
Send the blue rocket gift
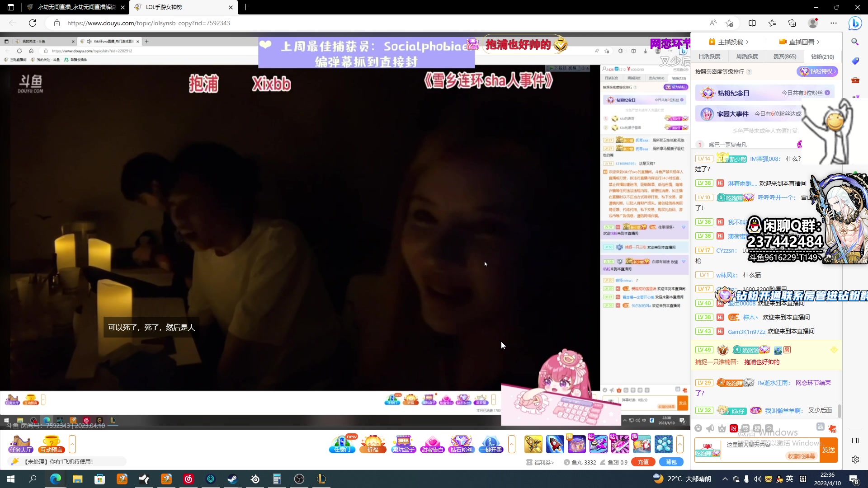(555, 444)
